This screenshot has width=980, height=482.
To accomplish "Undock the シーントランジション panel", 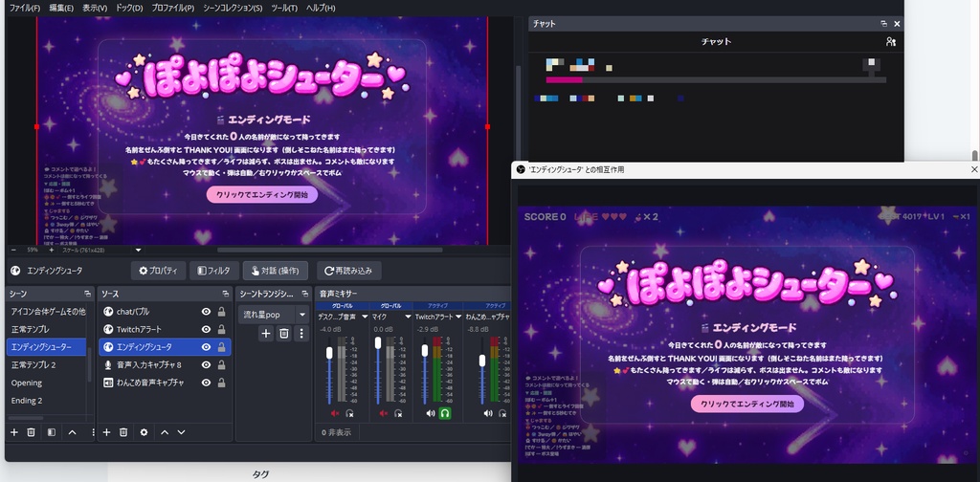I will point(305,294).
